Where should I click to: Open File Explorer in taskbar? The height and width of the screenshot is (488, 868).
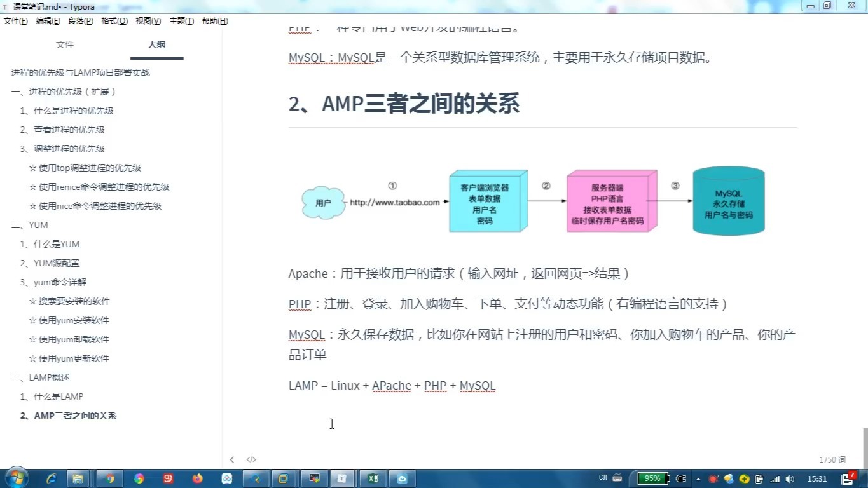[78, 478]
